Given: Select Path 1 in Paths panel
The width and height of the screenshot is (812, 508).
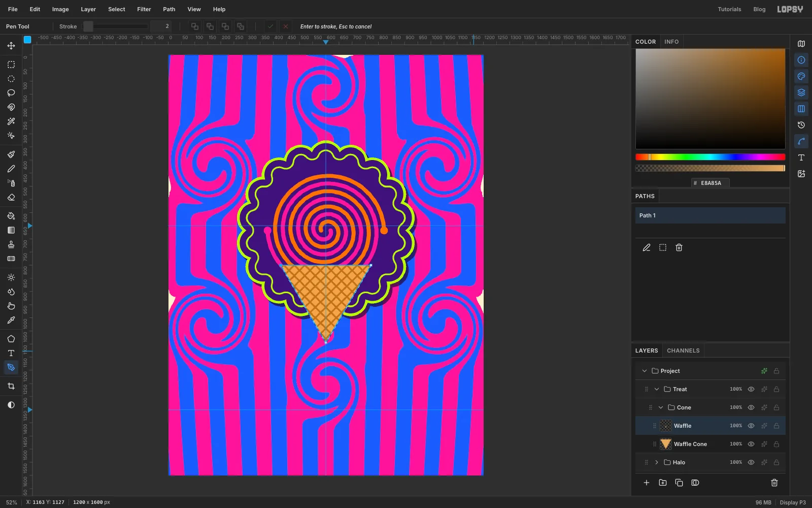Looking at the screenshot, I should click(710, 215).
